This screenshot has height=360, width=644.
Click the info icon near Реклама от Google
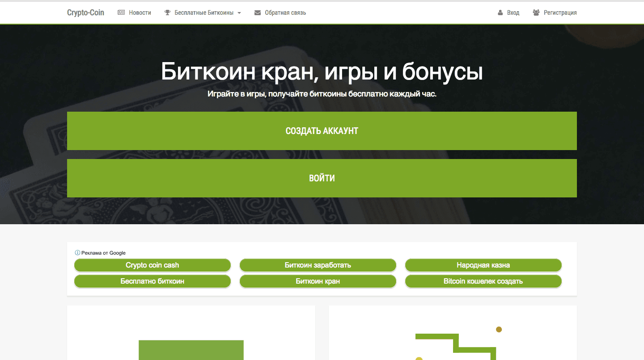(x=77, y=252)
